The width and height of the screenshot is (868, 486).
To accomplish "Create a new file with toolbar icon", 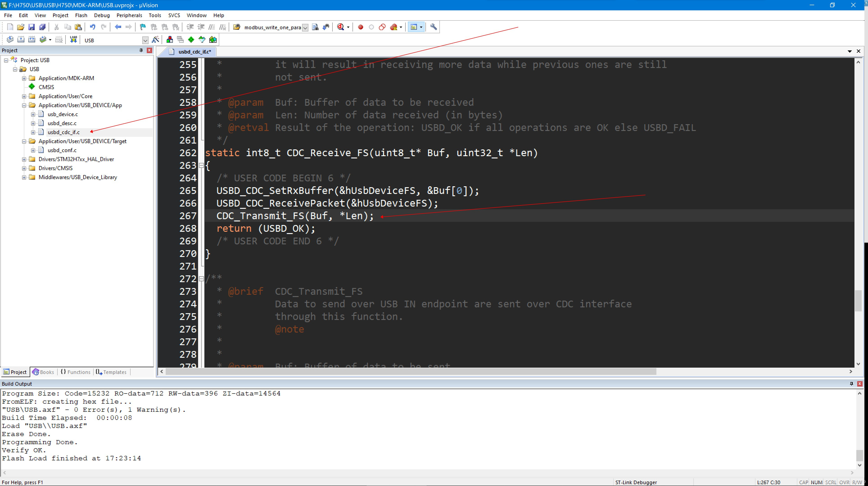I will (10, 27).
